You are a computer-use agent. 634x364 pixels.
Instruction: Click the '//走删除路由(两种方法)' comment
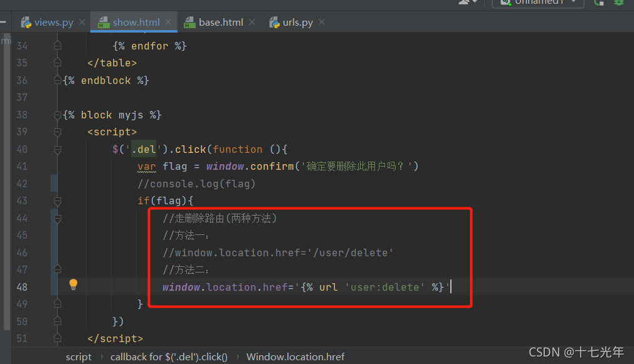point(219,219)
